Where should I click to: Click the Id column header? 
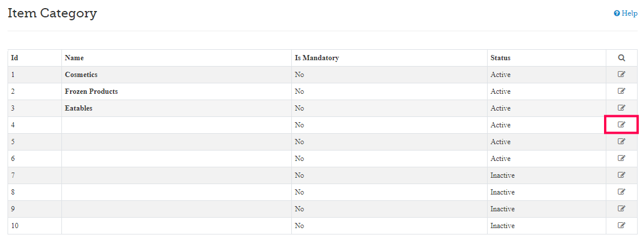(14, 58)
